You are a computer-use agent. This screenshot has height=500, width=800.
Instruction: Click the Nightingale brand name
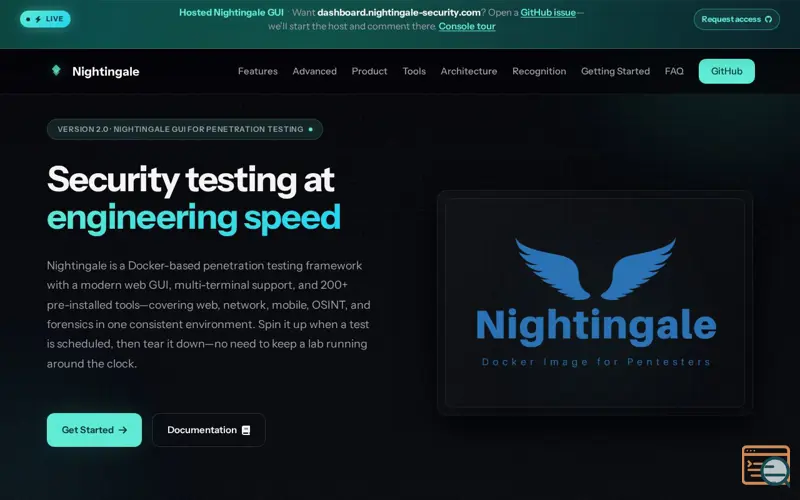(x=106, y=71)
